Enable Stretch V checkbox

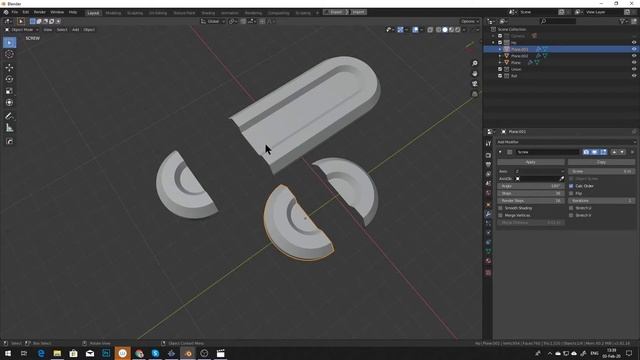tap(571, 216)
